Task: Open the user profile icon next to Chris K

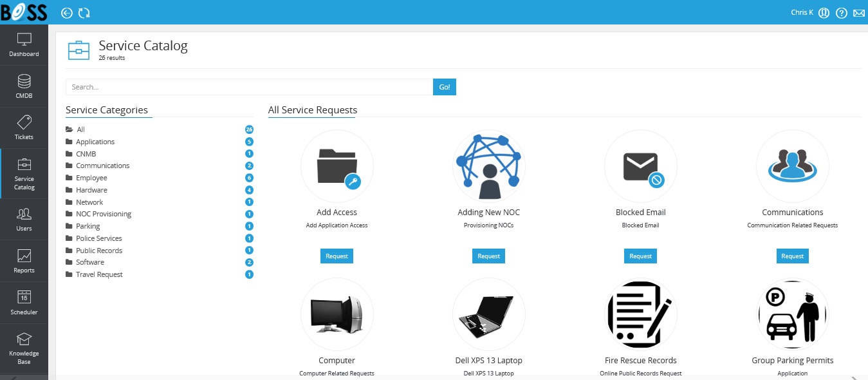Action: pyautogui.click(x=824, y=13)
